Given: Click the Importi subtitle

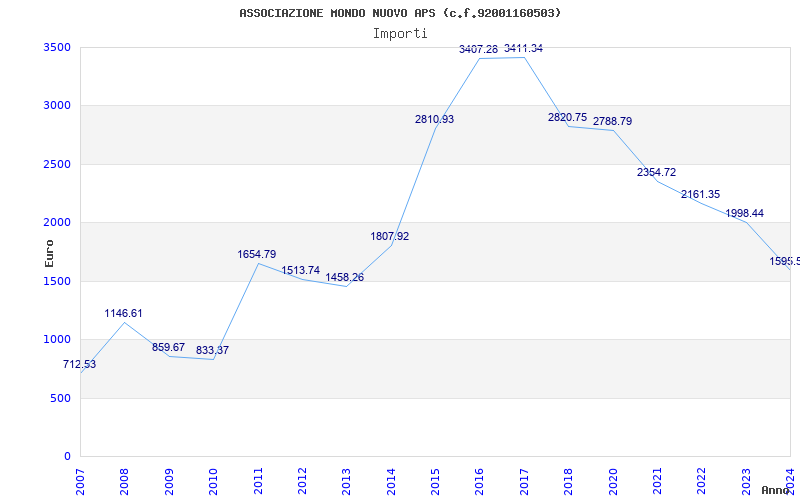Looking at the screenshot, I should (x=400, y=34).
